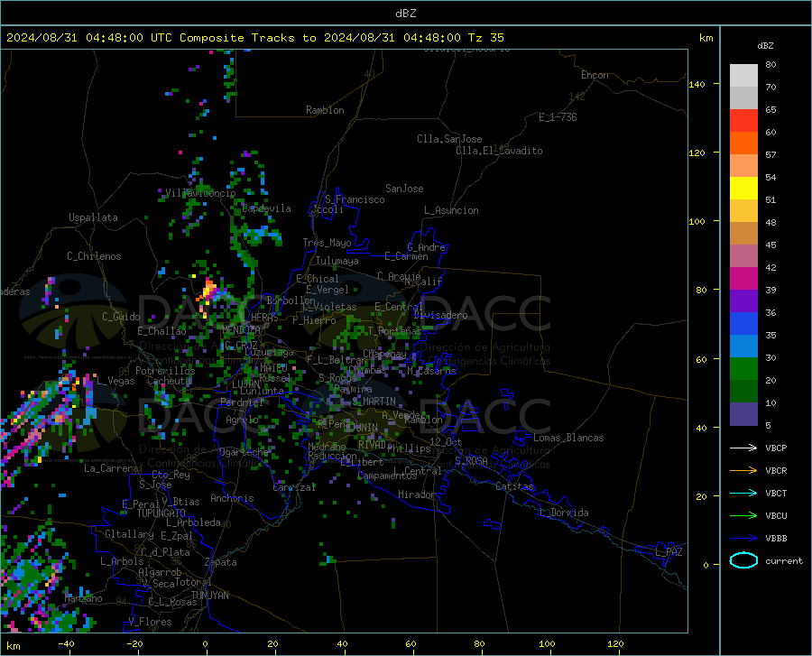
Task: Click the Ramblon label near top
Action: 325,110
